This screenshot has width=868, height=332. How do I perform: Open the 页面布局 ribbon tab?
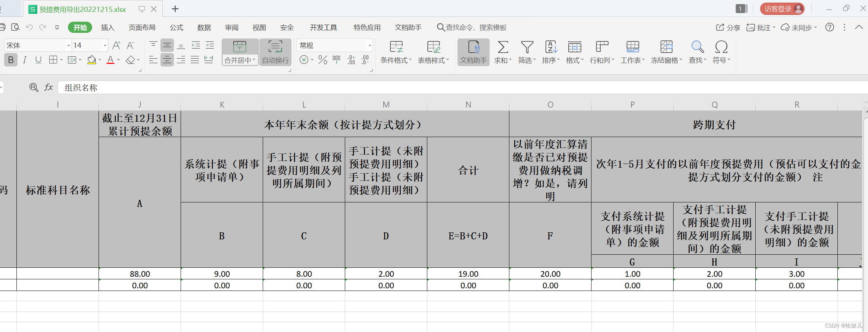pyautogui.click(x=142, y=27)
